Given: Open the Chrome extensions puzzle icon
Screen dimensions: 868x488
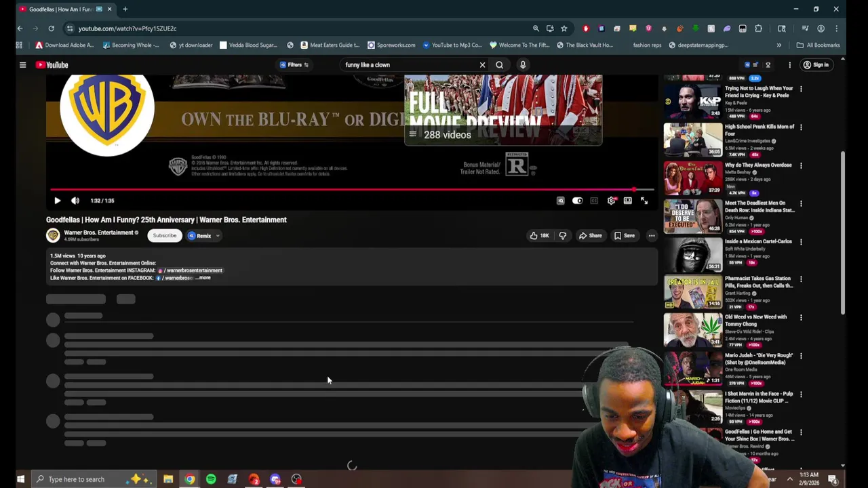Looking at the screenshot, I should point(758,28).
